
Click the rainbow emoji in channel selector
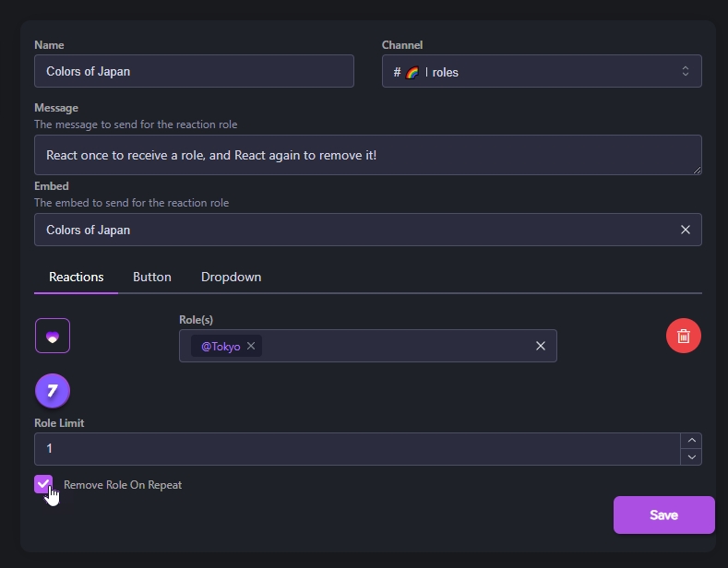point(412,73)
